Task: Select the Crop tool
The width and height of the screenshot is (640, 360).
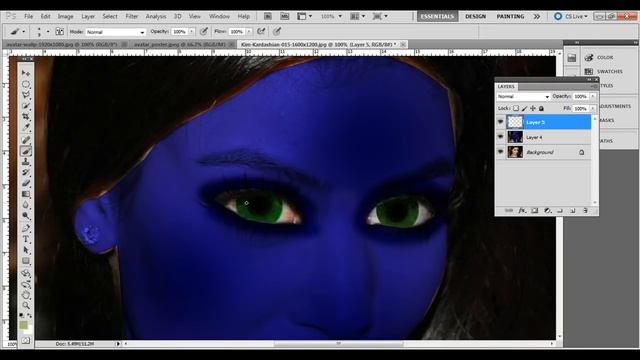Action: tap(26, 116)
